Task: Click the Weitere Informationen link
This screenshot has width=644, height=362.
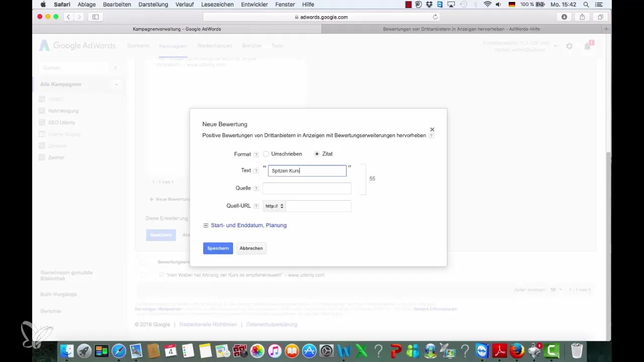Action: (435, 309)
